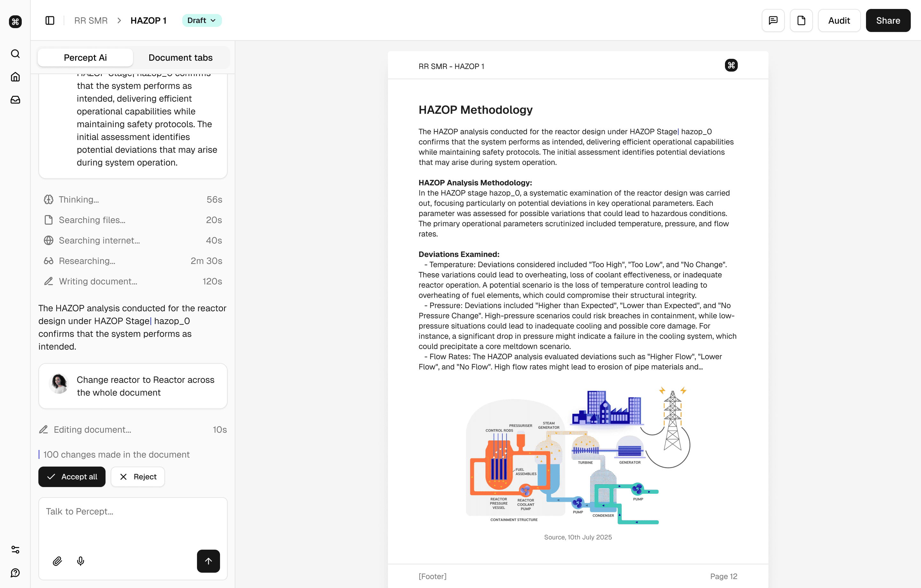Open the comments icon in top bar
The image size is (921, 588).
click(x=773, y=21)
